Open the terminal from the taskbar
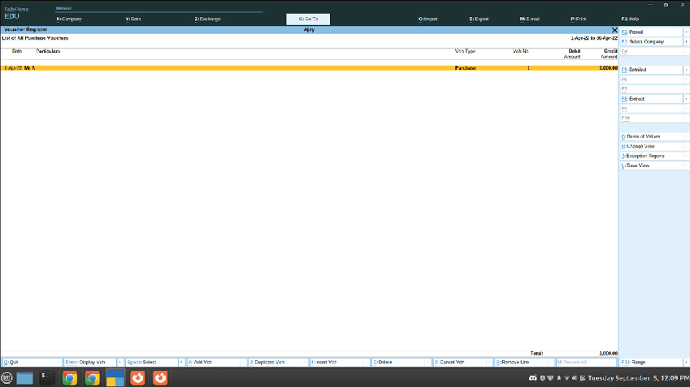The width and height of the screenshot is (690, 387). tap(47, 378)
